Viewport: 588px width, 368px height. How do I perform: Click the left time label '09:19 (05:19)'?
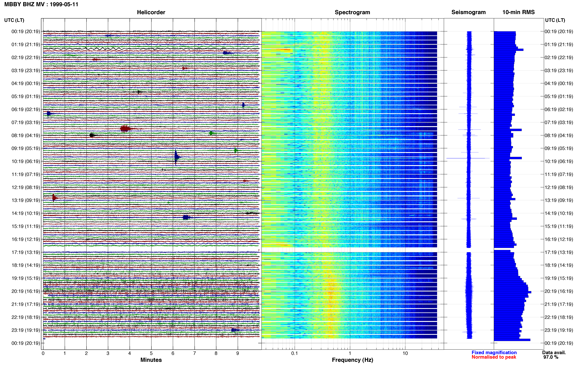[x=26, y=148]
